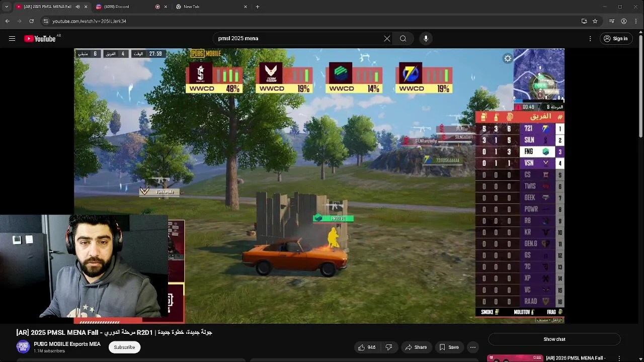Screen dimensions: 644x362
Task: Run the search with the magnifier button
Action: pyautogui.click(x=403, y=39)
